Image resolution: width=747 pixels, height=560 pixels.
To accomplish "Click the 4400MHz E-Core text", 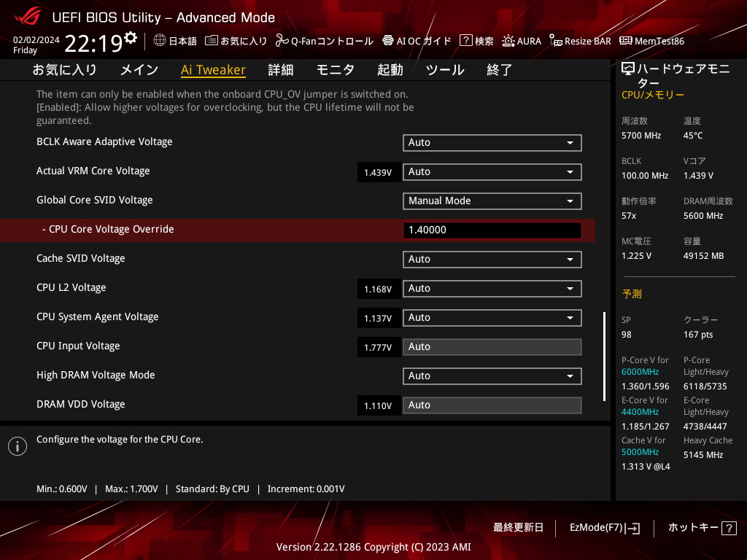I will [640, 412].
